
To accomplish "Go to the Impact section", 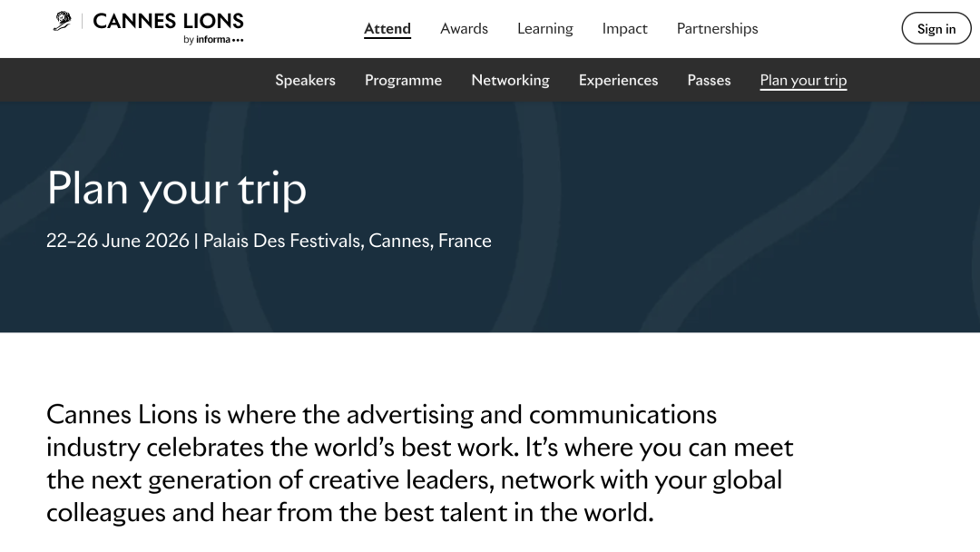I will click(x=624, y=29).
